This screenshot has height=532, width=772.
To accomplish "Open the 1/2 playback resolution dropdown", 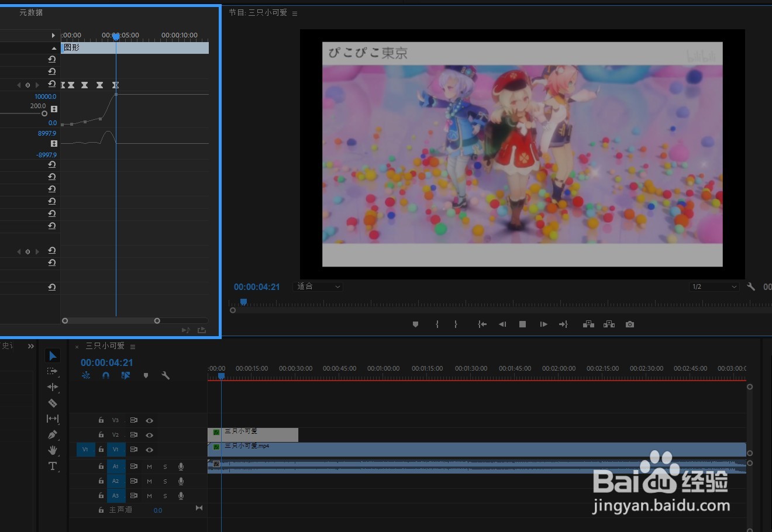I will (x=715, y=286).
